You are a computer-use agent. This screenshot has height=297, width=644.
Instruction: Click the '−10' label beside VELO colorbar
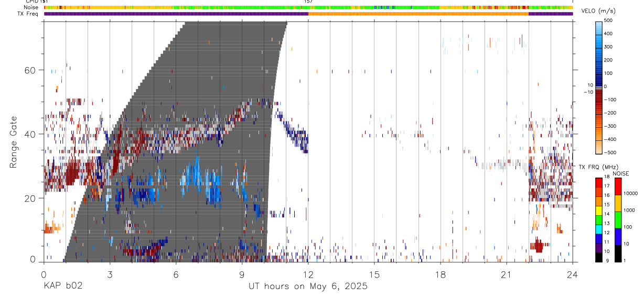click(588, 92)
